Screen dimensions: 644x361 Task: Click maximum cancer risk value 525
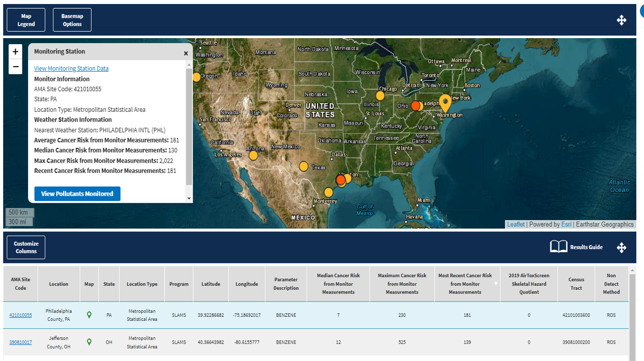click(x=402, y=342)
